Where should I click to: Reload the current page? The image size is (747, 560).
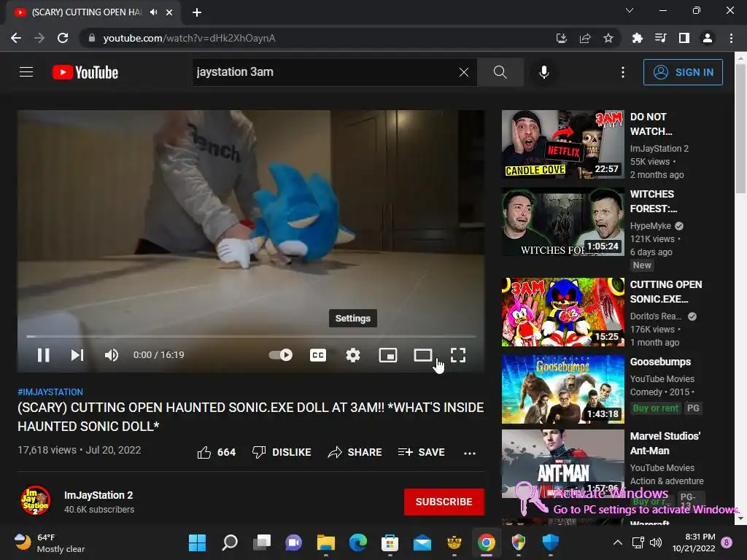[63, 38]
